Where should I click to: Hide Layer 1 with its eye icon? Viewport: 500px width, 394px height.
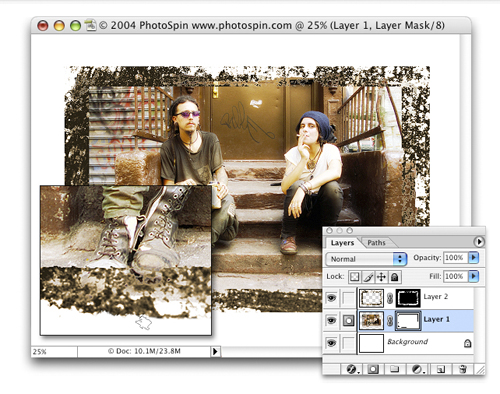point(331,320)
